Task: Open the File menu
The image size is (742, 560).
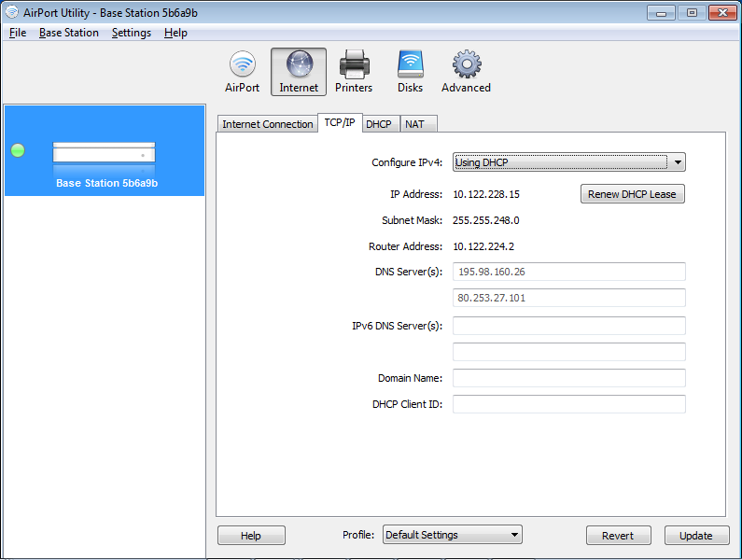Action: (x=18, y=33)
